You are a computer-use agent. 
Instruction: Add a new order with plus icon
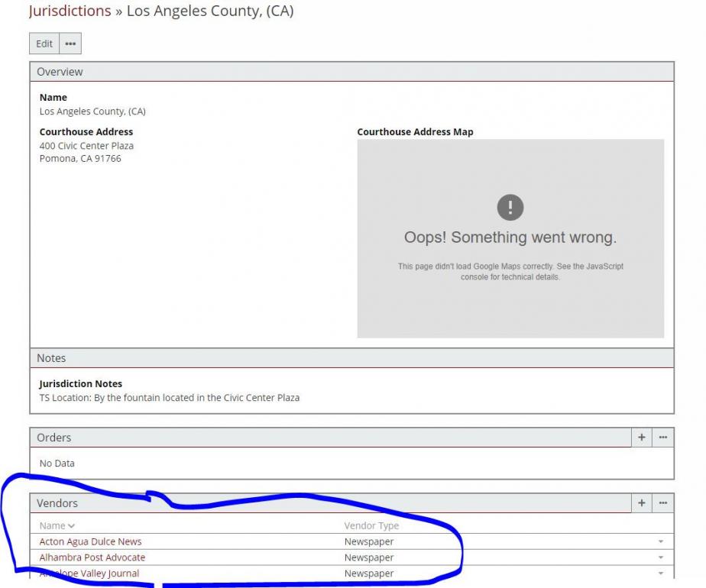coord(642,438)
